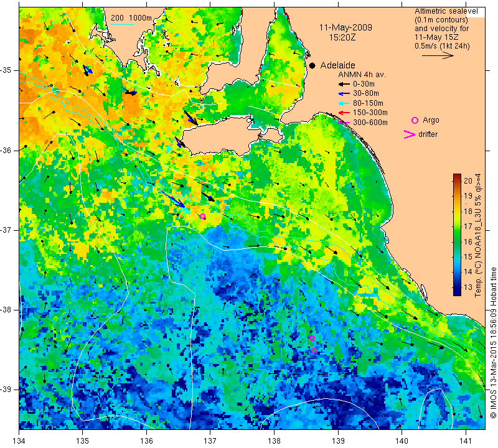Click the '-37' latitude axis label
Viewport: 498px width, 448px height.
tap(6, 230)
